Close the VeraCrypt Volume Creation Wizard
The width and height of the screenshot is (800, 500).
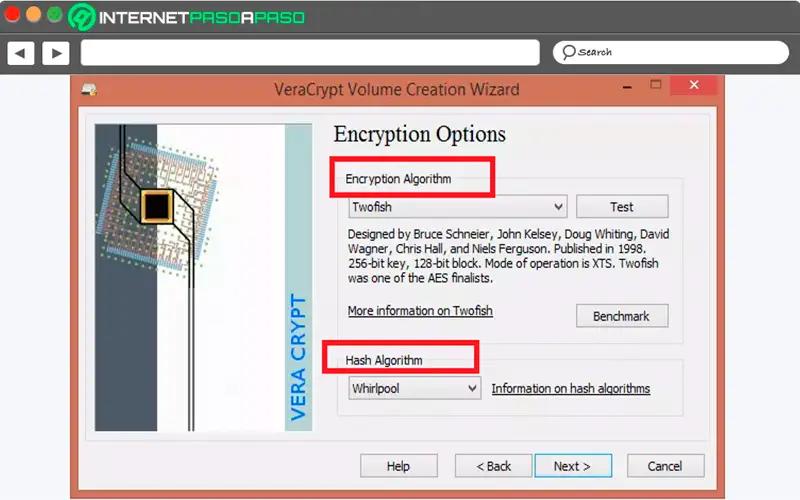pyautogui.click(x=694, y=85)
